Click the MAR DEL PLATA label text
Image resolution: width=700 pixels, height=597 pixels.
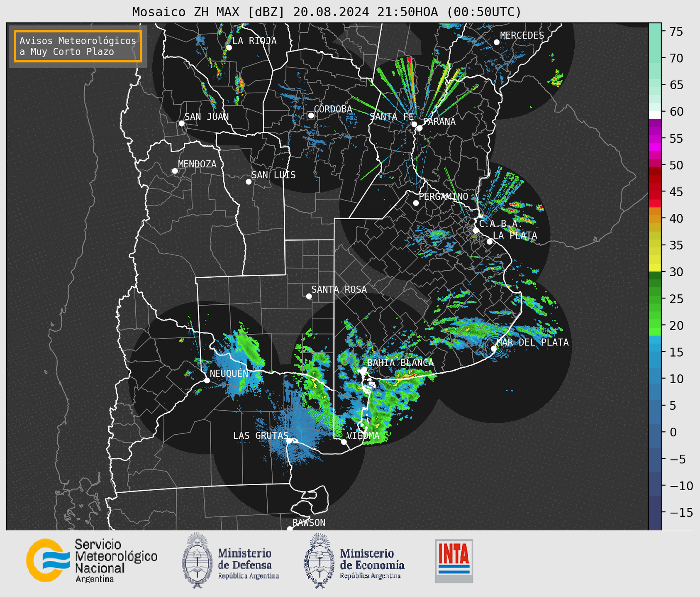click(x=532, y=343)
